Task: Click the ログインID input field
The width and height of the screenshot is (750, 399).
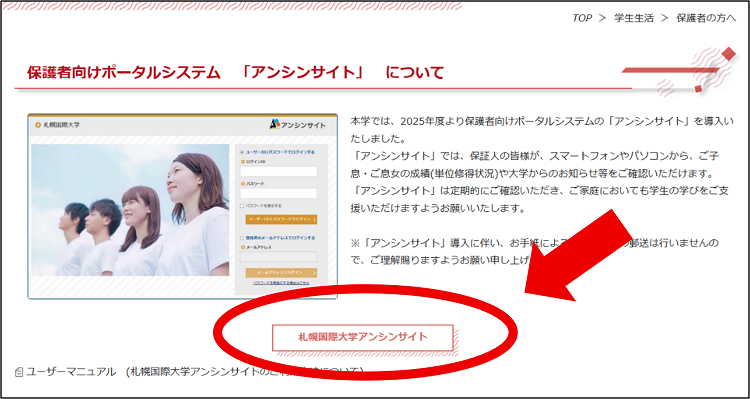Action: [279, 171]
